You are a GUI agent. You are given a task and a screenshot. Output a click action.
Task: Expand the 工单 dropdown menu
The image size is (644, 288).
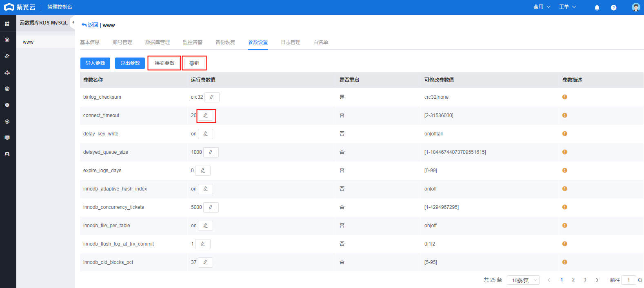click(x=567, y=7)
